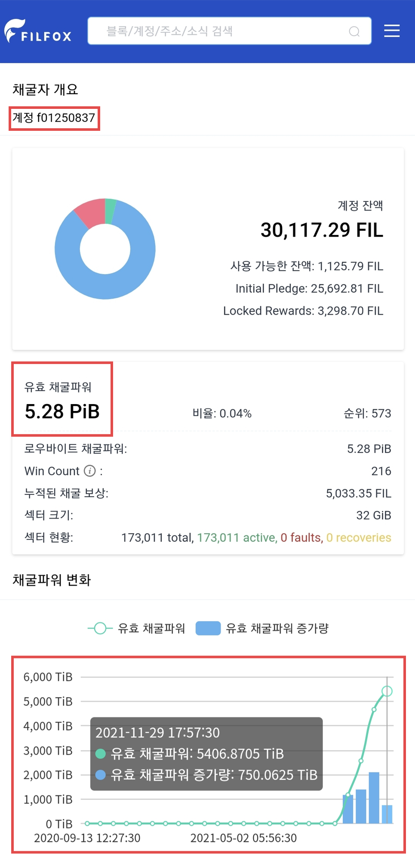
Task: Click the last hollow data point on chart
Action: point(387,691)
